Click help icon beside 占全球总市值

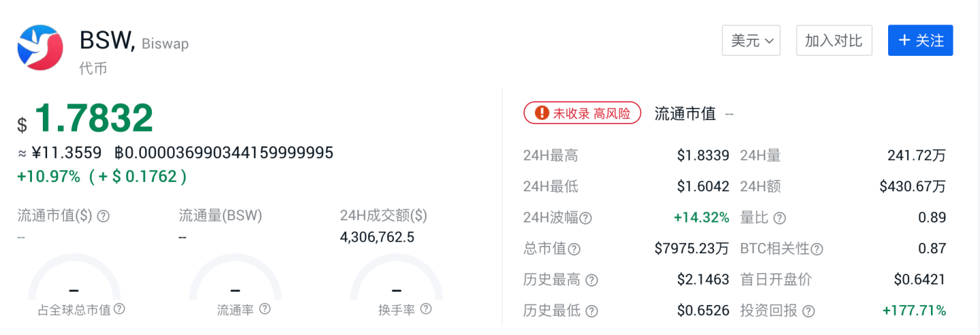coord(119,309)
